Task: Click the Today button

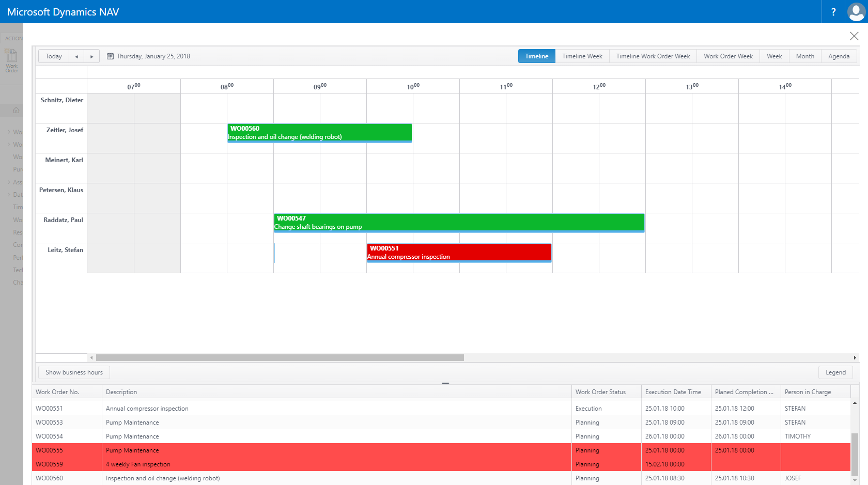Action: pos(53,56)
